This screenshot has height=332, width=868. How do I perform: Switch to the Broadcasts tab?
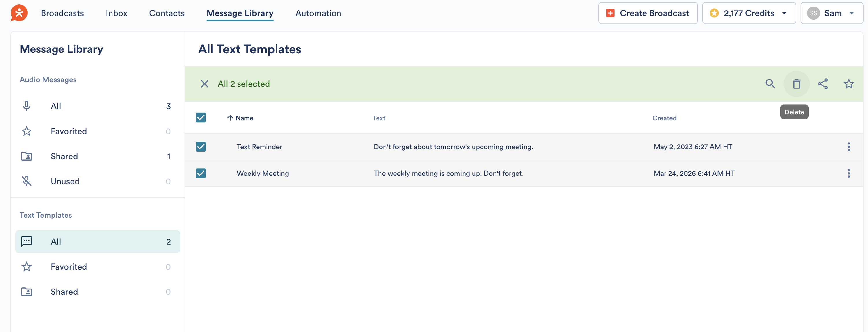pos(62,13)
